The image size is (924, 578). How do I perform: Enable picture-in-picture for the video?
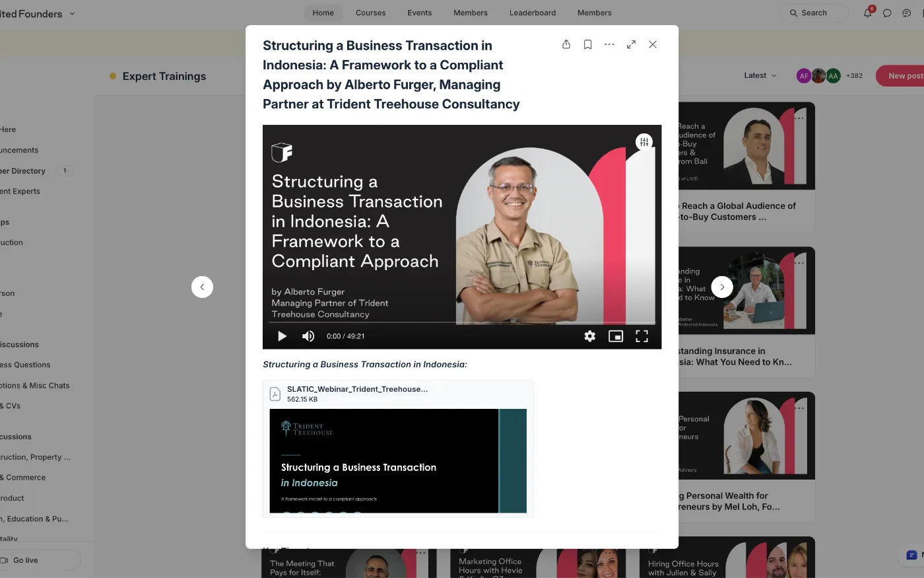[616, 336]
